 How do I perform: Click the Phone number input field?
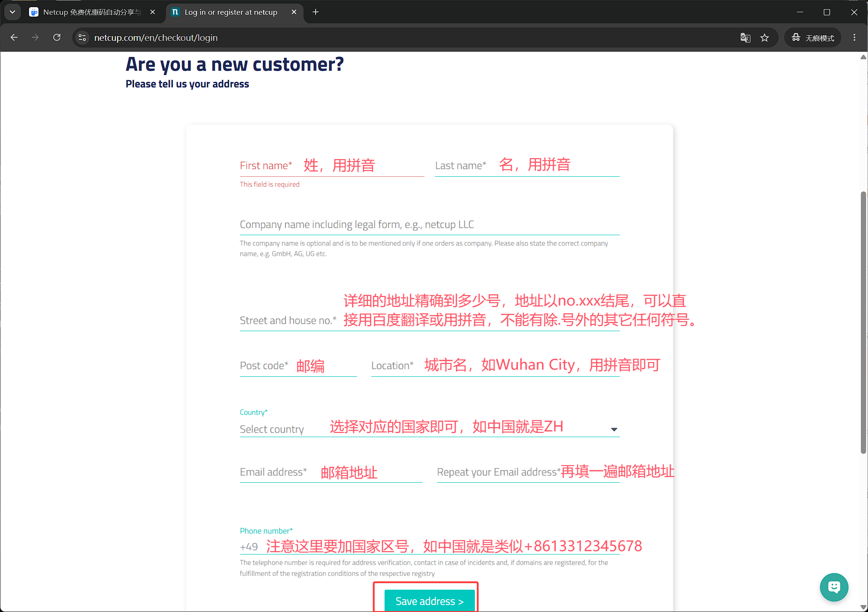(x=429, y=546)
